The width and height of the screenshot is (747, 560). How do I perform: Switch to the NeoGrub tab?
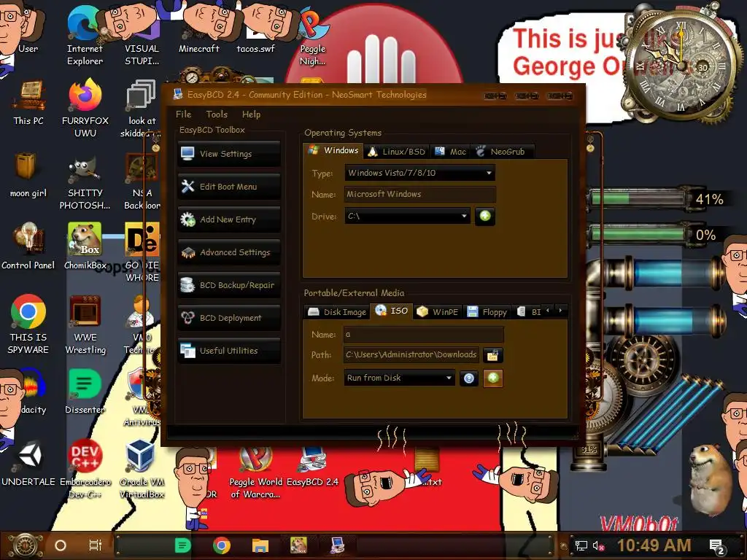coord(501,152)
